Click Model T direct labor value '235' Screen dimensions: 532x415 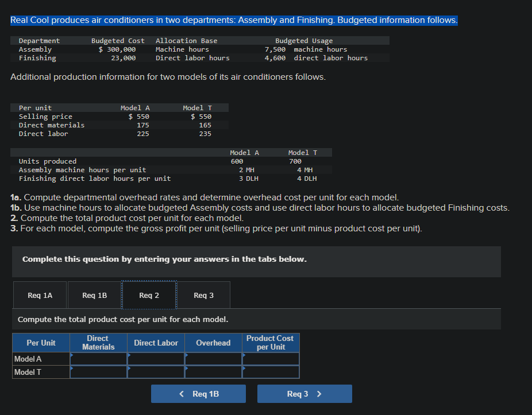(x=205, y=134)
